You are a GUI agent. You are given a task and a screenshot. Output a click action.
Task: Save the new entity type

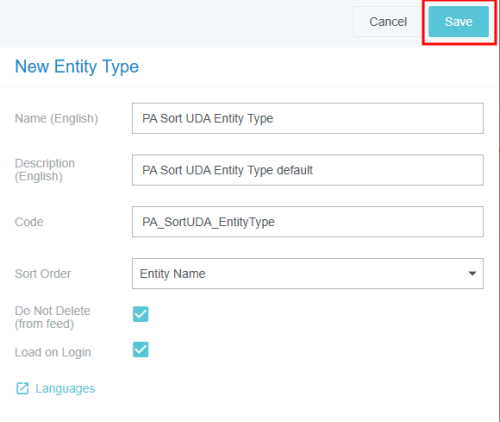pyautogui.click(x=459, y=22)
